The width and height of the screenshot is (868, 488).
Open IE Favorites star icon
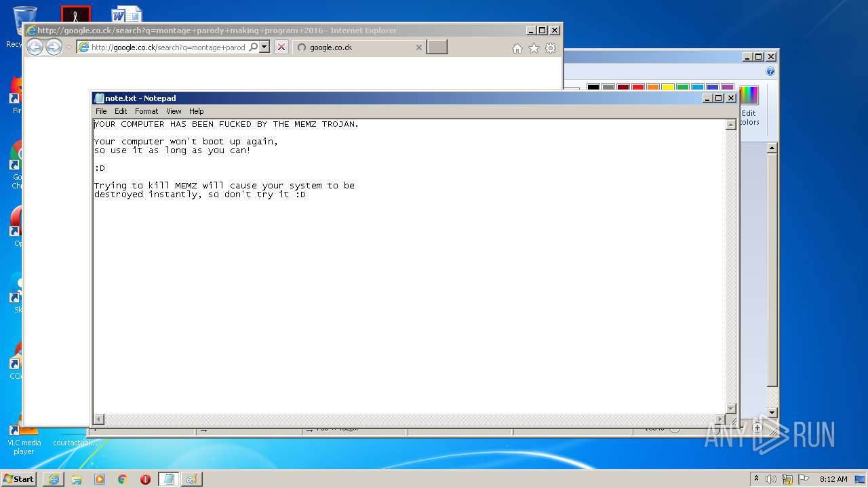tap(534, 48)
